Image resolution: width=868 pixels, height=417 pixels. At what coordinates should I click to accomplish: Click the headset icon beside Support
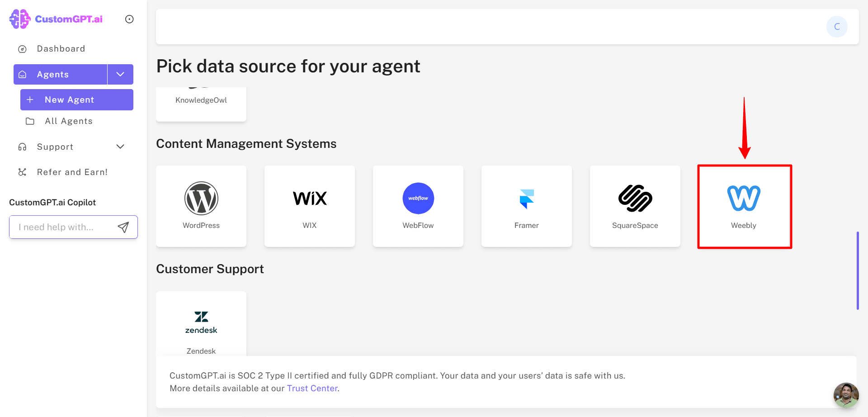pyautogui.click(x=22, y=147)
